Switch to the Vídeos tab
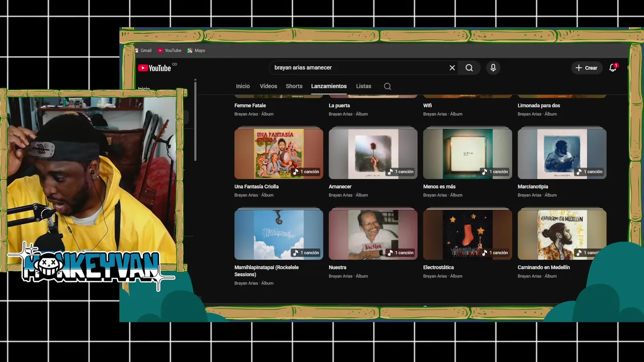This screenshot has width=644, height=362. click(268, 86)
